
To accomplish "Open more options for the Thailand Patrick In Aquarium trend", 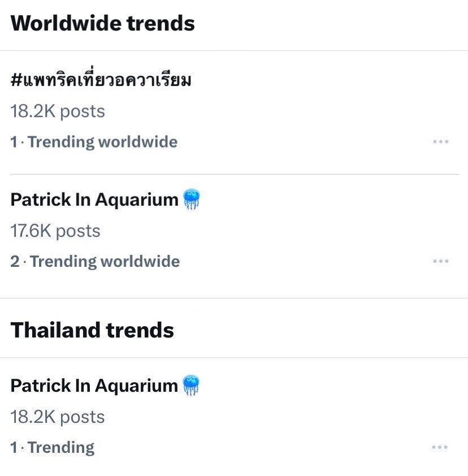I will click(440, 447).
